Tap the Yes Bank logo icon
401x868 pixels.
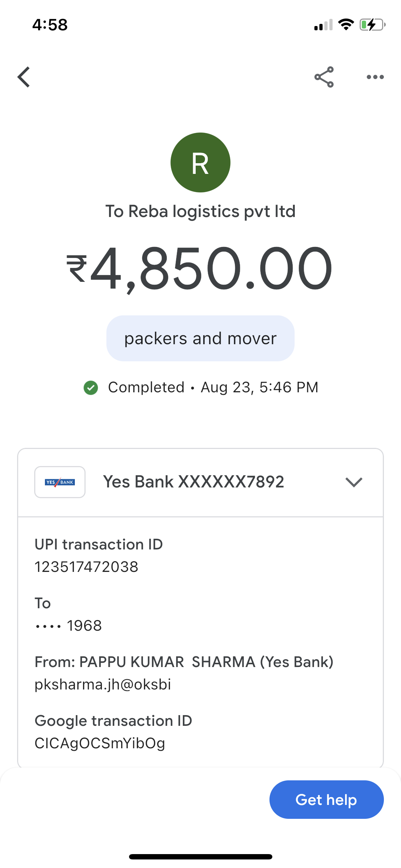(x=60, y=482)
